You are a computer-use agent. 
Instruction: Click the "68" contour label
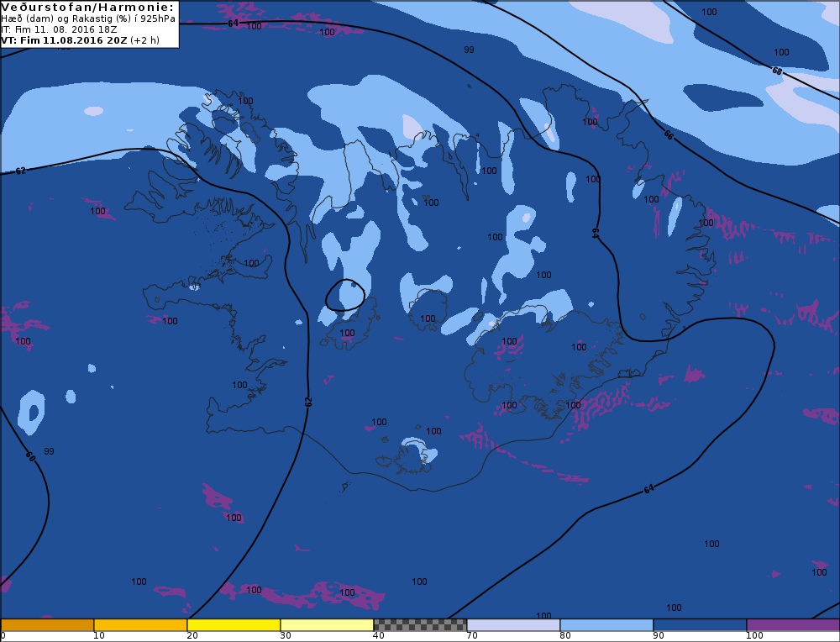777,71
